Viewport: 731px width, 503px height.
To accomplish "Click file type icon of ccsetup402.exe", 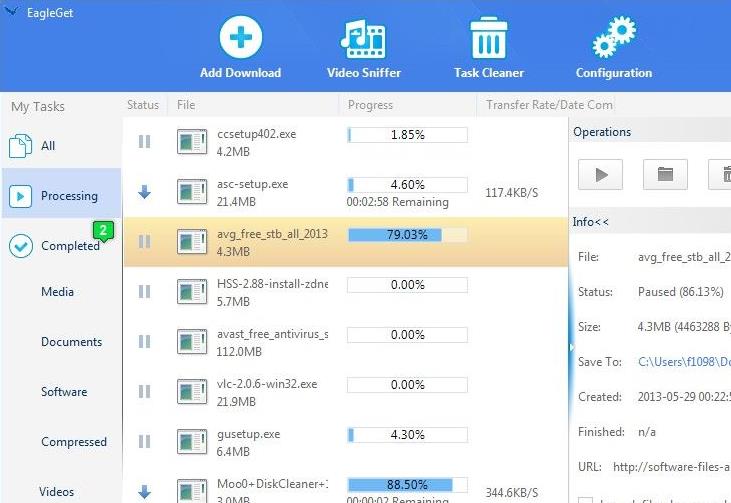I will coord(192,142).
